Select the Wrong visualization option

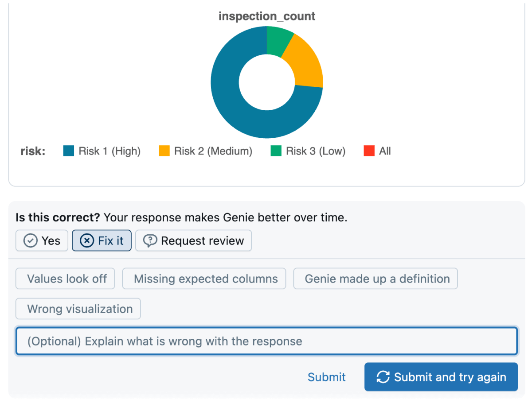click(x=78, y=309)
